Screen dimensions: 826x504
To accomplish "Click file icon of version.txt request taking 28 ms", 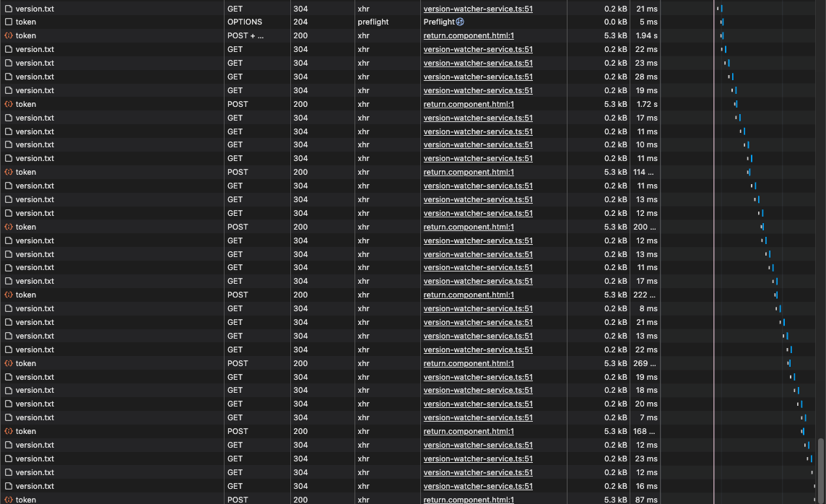I will [9, 77].
